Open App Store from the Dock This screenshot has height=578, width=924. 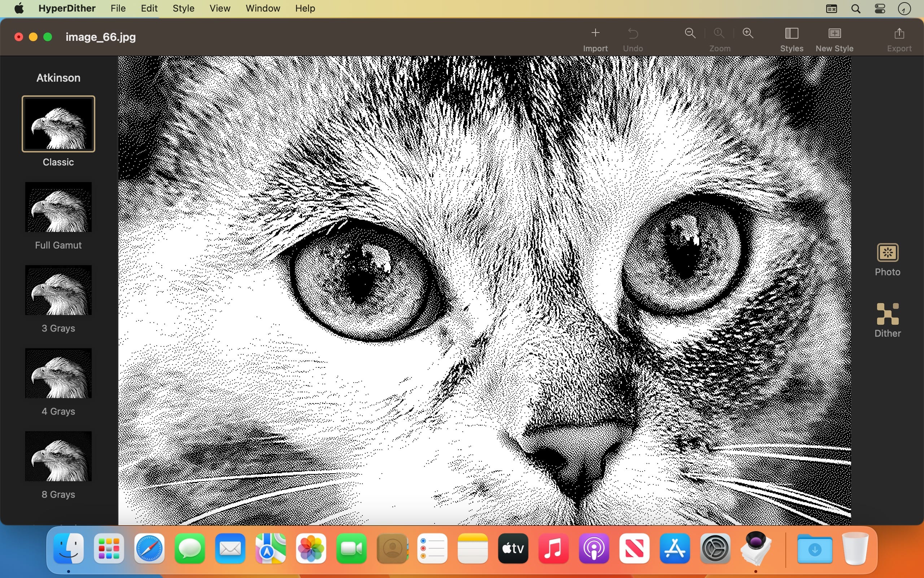[675, 548]
